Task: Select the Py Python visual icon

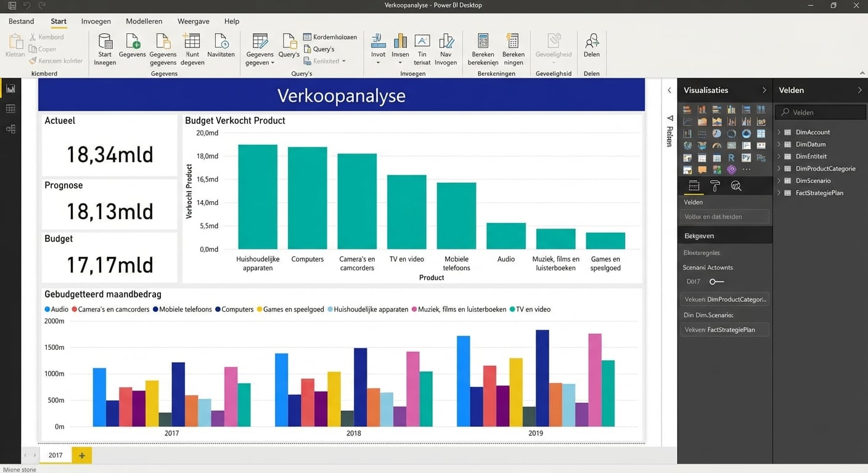Action: pyautogui.click(x=746, y=158)
